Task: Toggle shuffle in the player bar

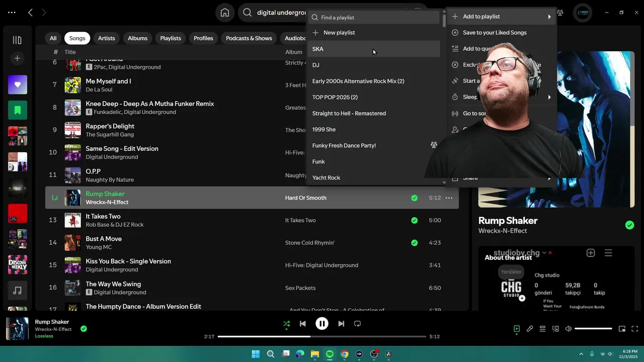Action: coord(286,324)
